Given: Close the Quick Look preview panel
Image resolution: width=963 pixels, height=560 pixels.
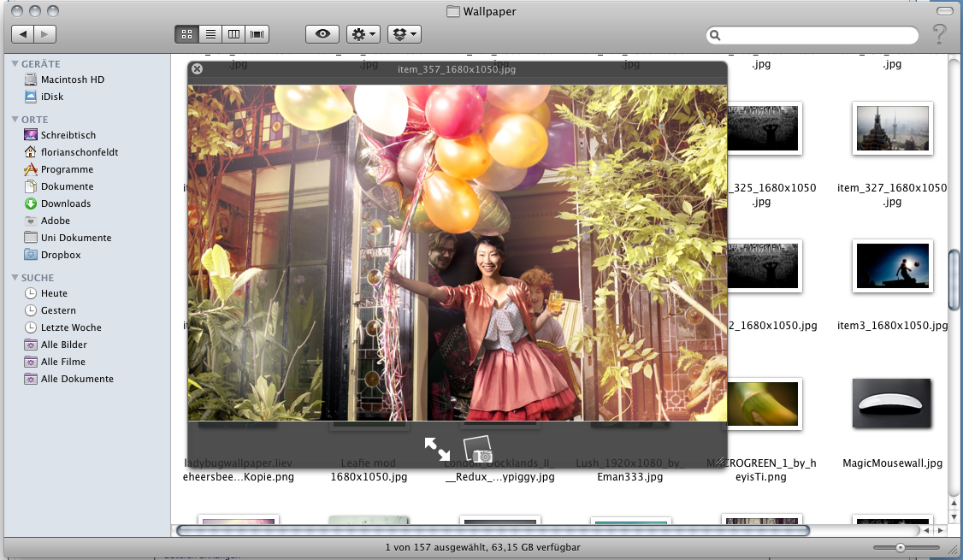Looking at the screenshot, I should [x=198, y=68].
